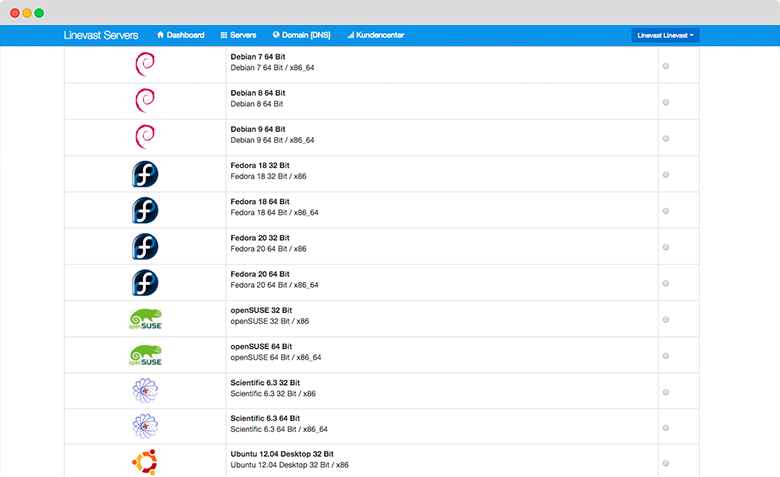This screenshot has width=780, height=477.
Task: Click the 'Debian 7 64 Bit' bold title
Action: [x=258, y=57]
